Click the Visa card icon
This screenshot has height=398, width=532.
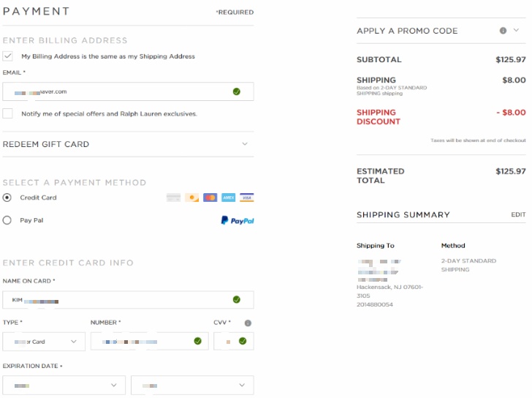pyautogui.click(x=247, y=198)
